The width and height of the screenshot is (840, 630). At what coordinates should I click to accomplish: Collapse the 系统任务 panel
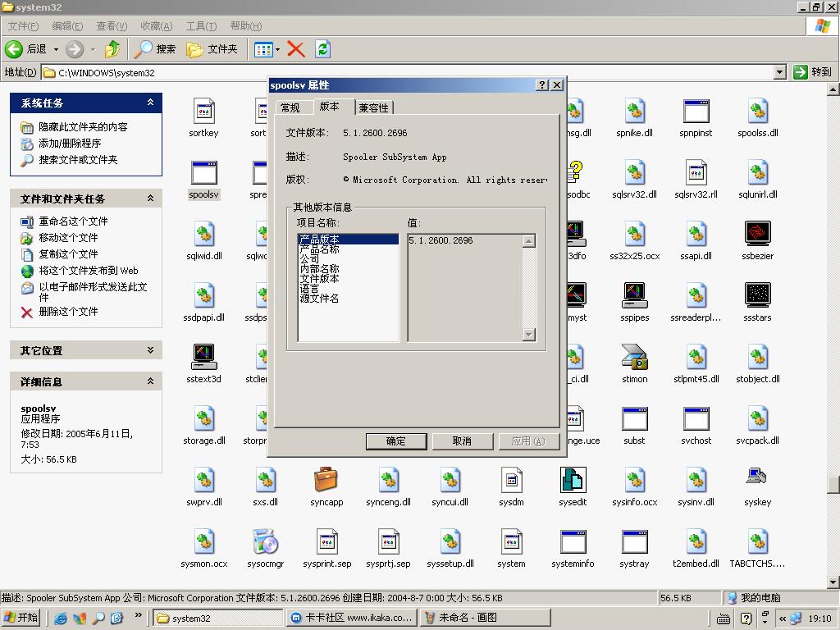[x=150, y=103]
